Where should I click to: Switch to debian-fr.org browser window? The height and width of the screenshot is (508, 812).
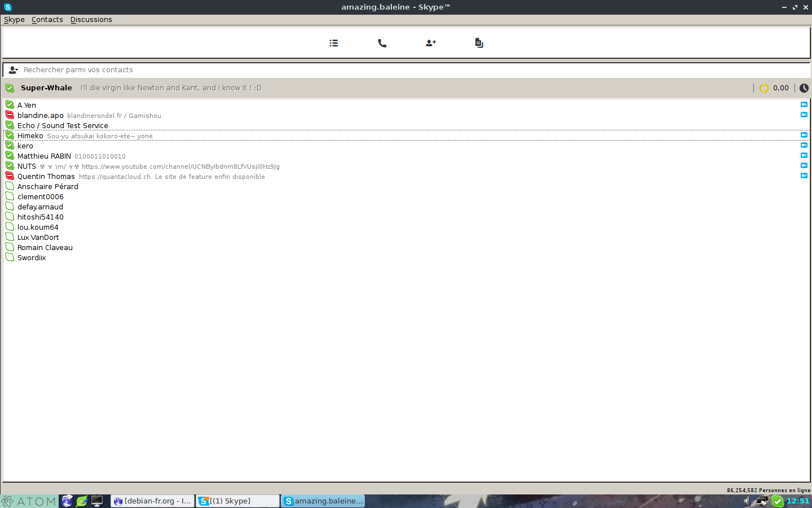pyautogui.click(x=153, y=501)
